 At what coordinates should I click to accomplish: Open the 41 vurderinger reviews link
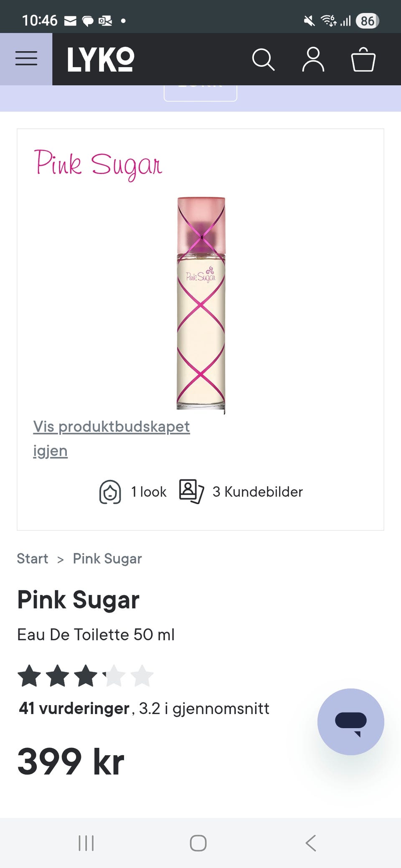74,708
